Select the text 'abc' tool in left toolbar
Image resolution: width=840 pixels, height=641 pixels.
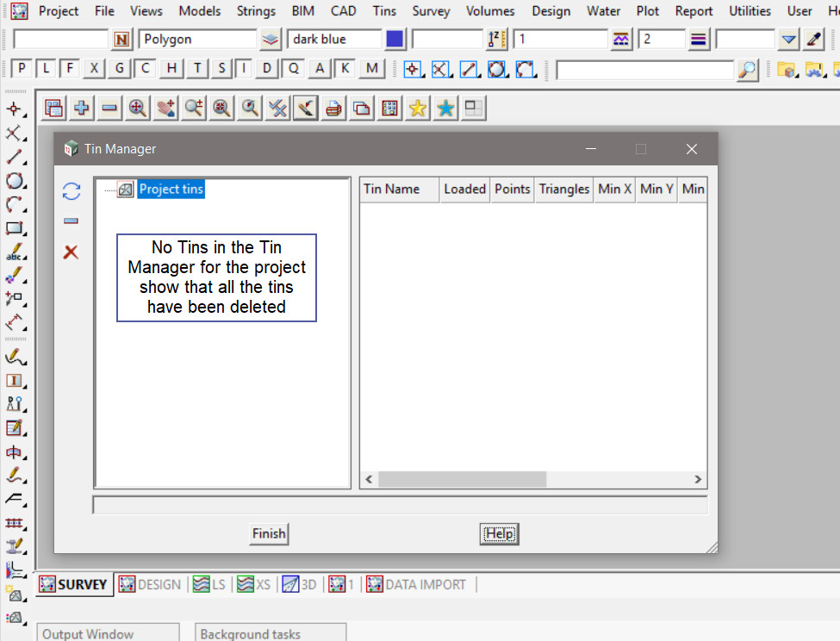[15, 253]
